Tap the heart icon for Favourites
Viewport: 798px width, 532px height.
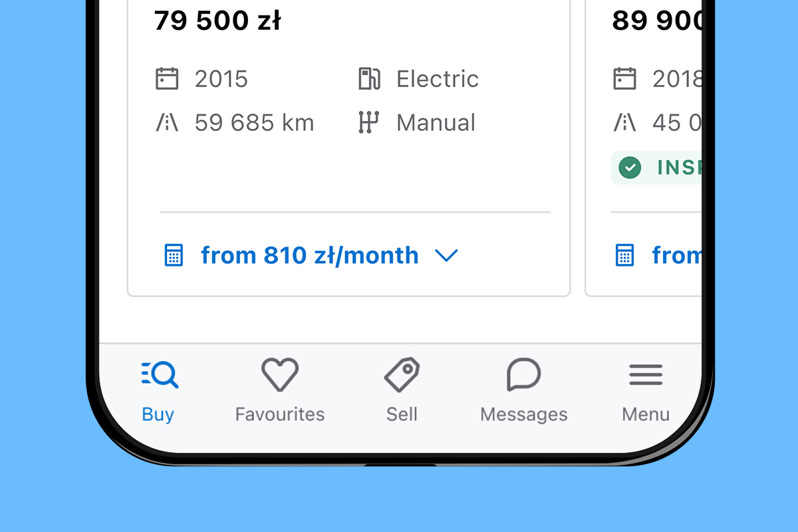click(279, 374)
